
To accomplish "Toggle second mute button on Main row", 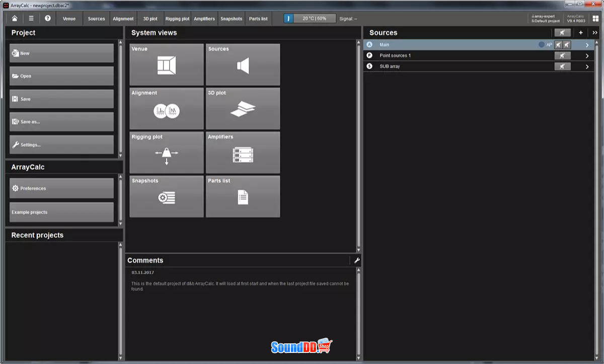I will (x=567, y=45).
